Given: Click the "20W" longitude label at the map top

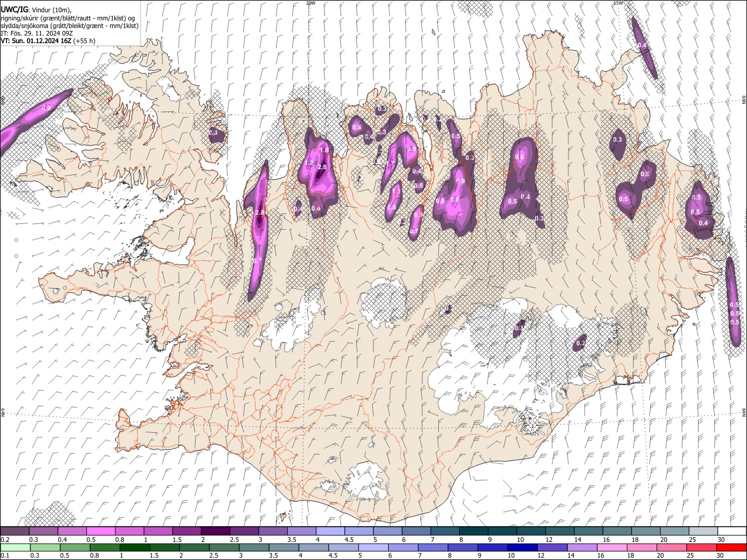Looking at the screenshot, I should [x=310, y=3].
